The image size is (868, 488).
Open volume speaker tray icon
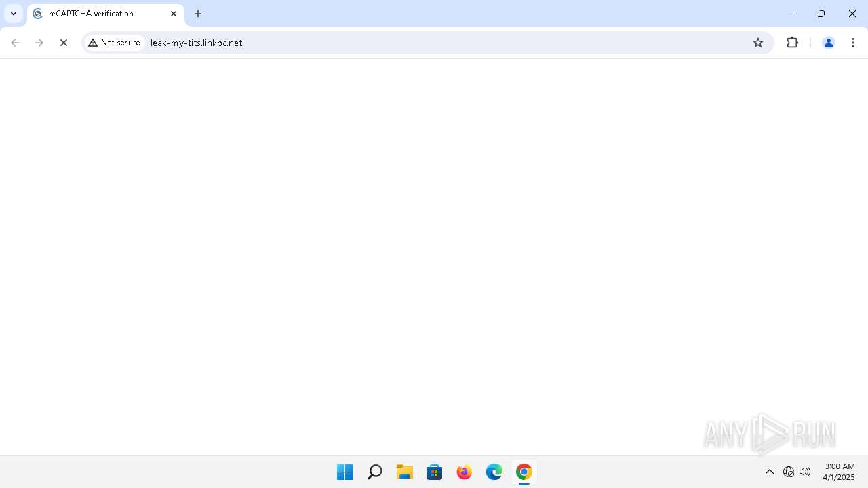click(805, 472)
